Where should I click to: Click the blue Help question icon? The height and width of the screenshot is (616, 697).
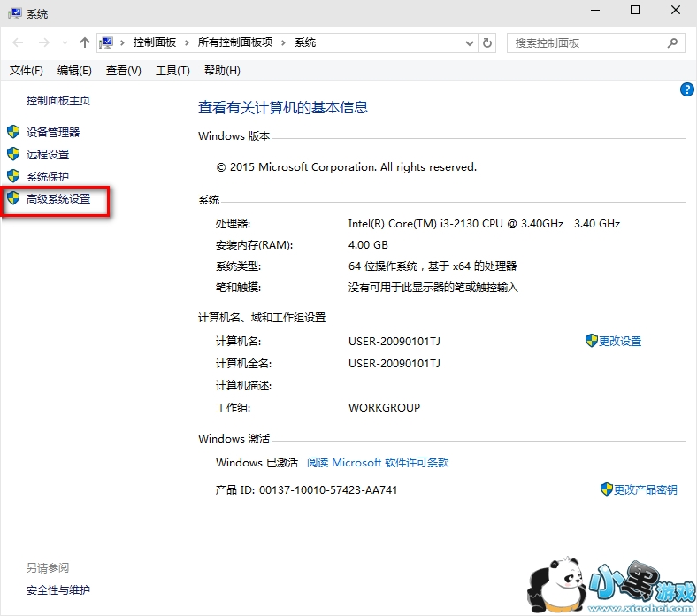(x=686, y=90)
